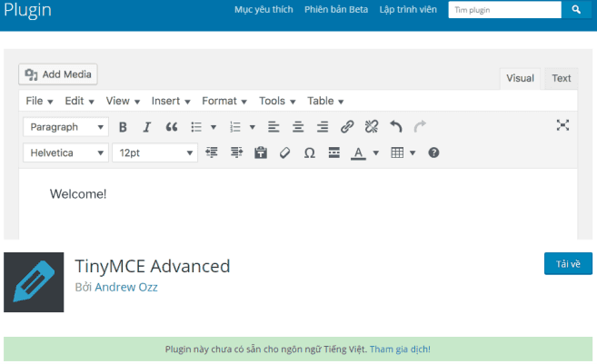
Task: Go to Lập trình viên page
Action: (408, 9)
